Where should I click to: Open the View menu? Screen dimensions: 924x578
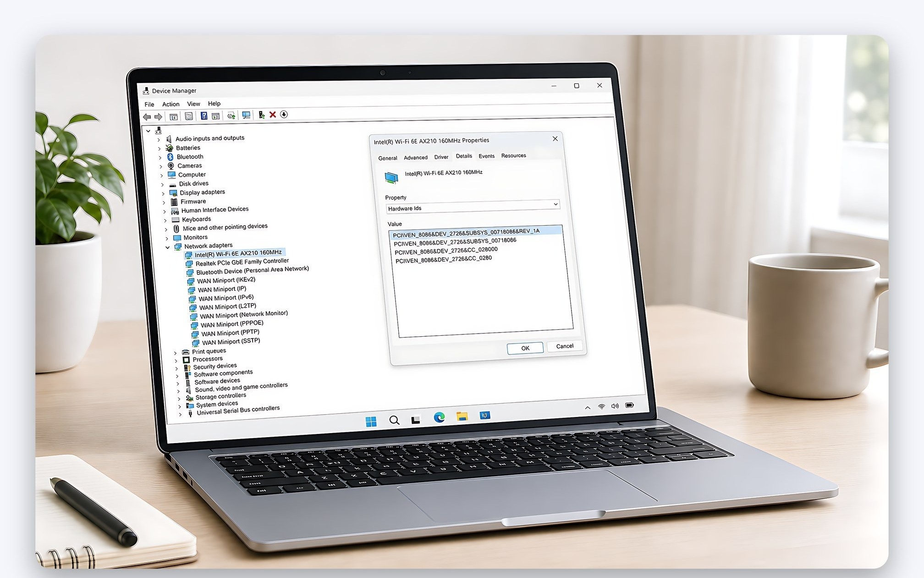(193, 104)
